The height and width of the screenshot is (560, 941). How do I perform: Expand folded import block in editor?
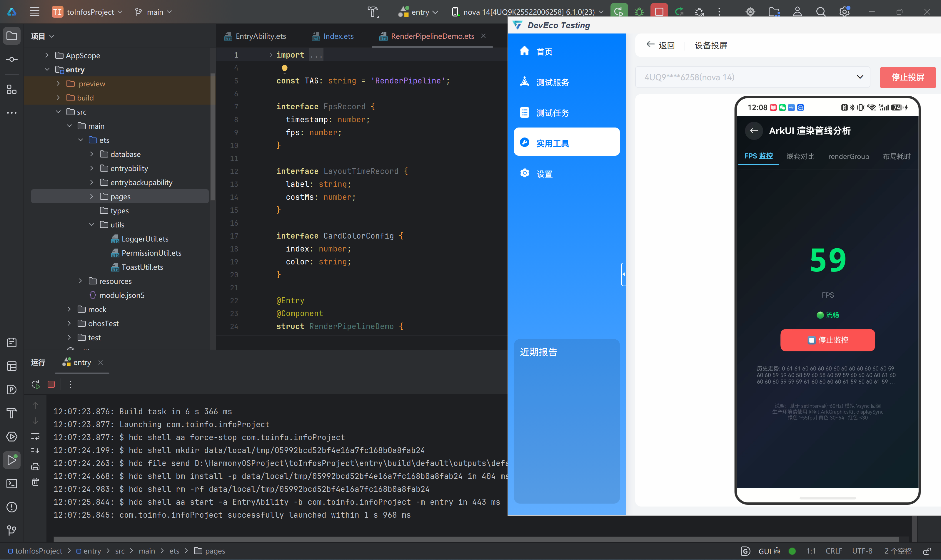point(270,55)
